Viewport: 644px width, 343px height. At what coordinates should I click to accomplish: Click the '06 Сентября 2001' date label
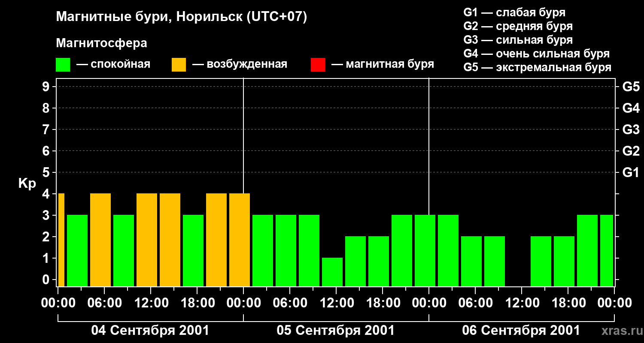521,331
